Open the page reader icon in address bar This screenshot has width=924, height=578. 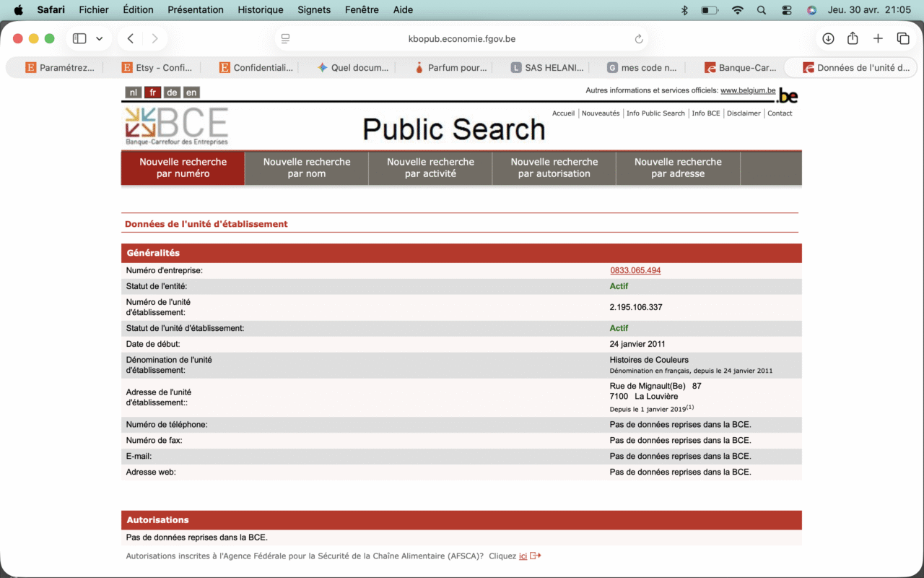click(286, 39)
